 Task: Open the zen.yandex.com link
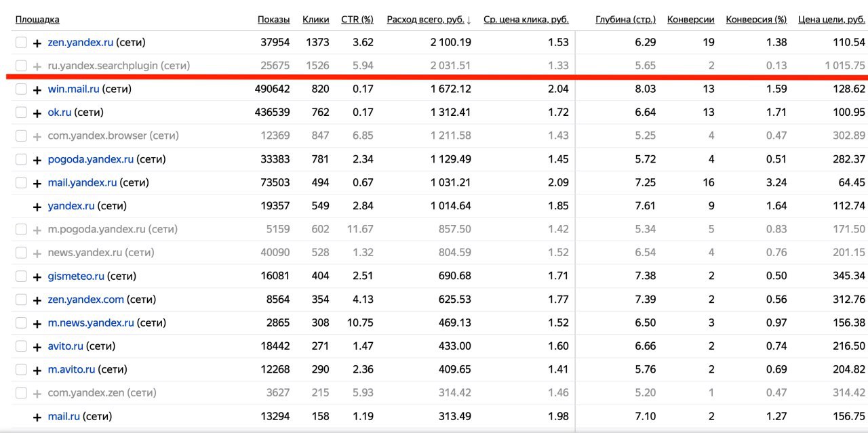point(86,299)
